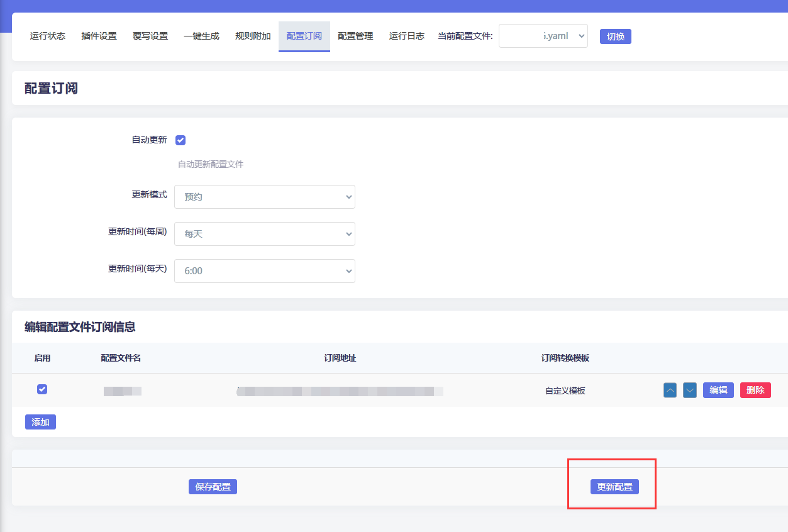The width and height of the screenshot is (788, 532).
Task: Open the 一键生成 tab
Action: (201, 36)
